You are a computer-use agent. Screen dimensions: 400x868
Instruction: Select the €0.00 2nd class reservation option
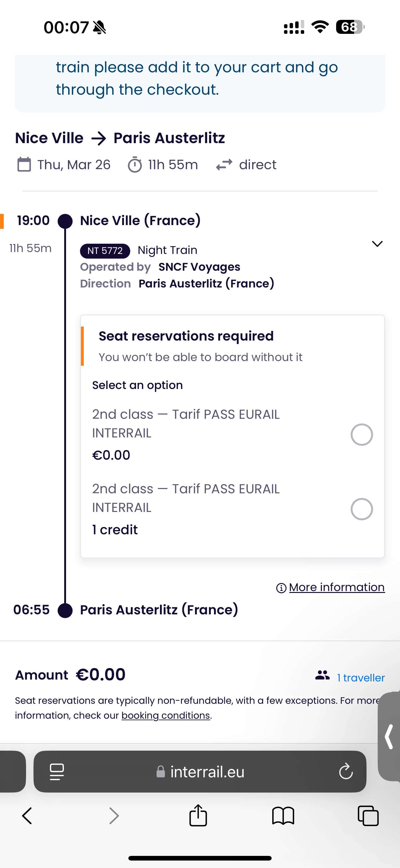pos(362,435)
